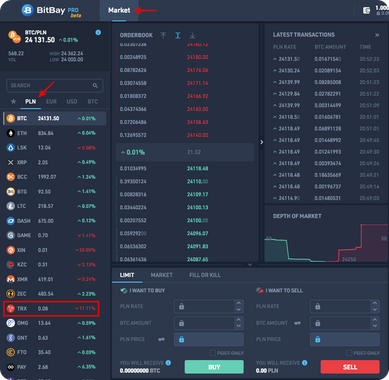Select the PAY coin icon

point(11,367)
